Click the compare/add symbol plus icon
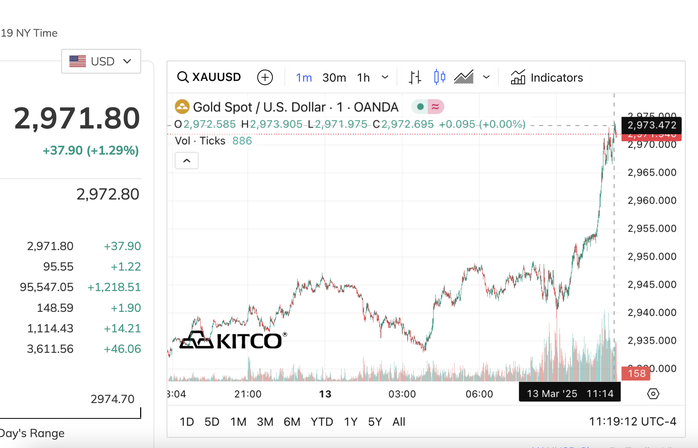The width and height of the screenshot is (698, 448). coord(265,77)
